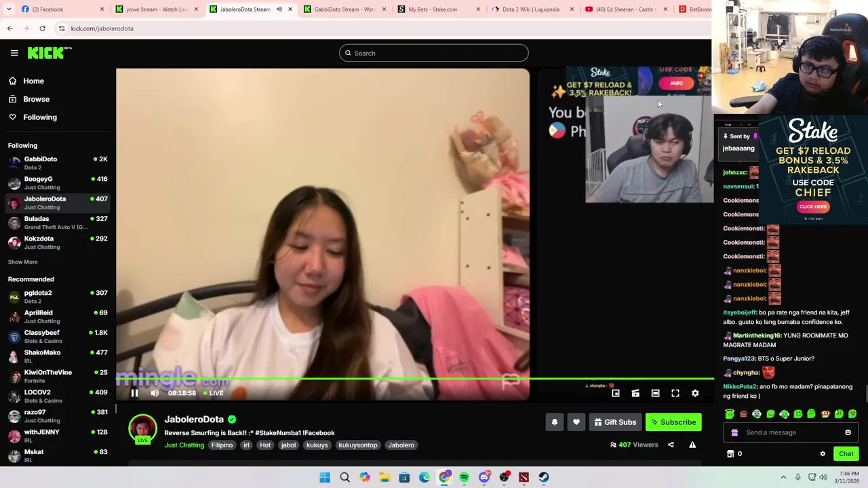Click the monkey quick emote
This screenshot has height=488, width=868.
point(825,414)
